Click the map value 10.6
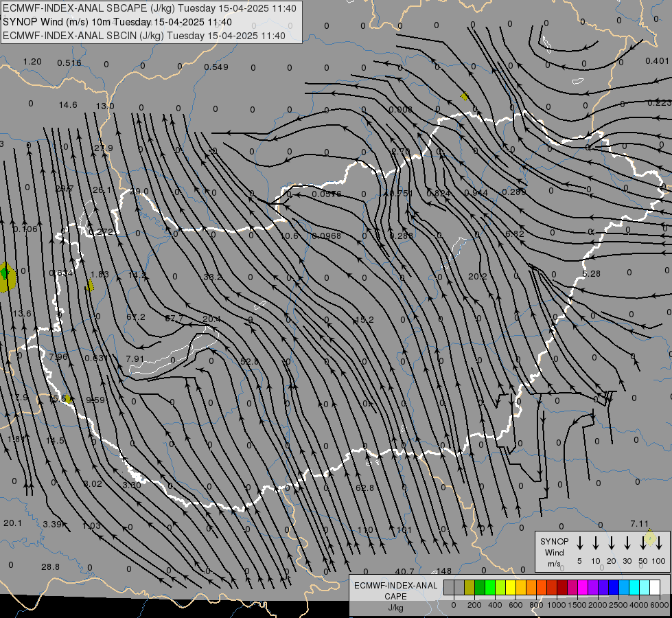The image size is (672, 618). tap(290, 236)
